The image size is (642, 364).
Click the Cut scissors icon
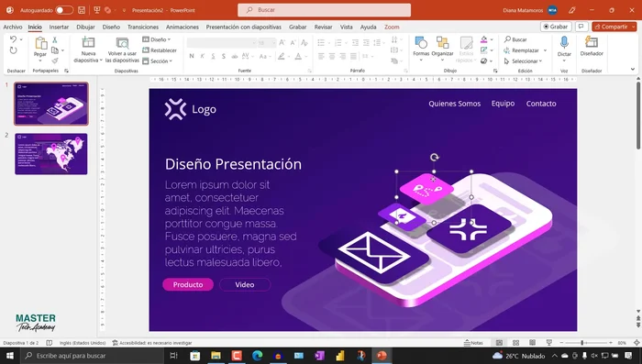pos(55,39)
